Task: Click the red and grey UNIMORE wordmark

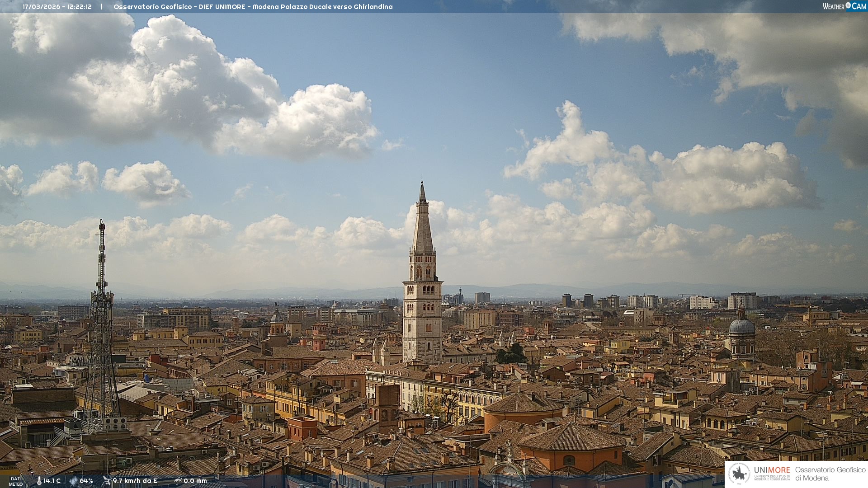Action: click(x=772, y=470)
